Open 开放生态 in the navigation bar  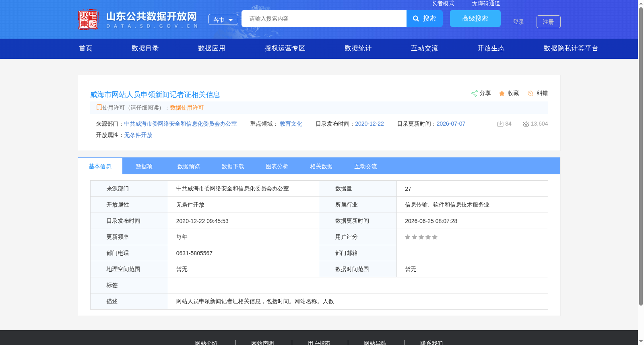click(x=491, y=48)
